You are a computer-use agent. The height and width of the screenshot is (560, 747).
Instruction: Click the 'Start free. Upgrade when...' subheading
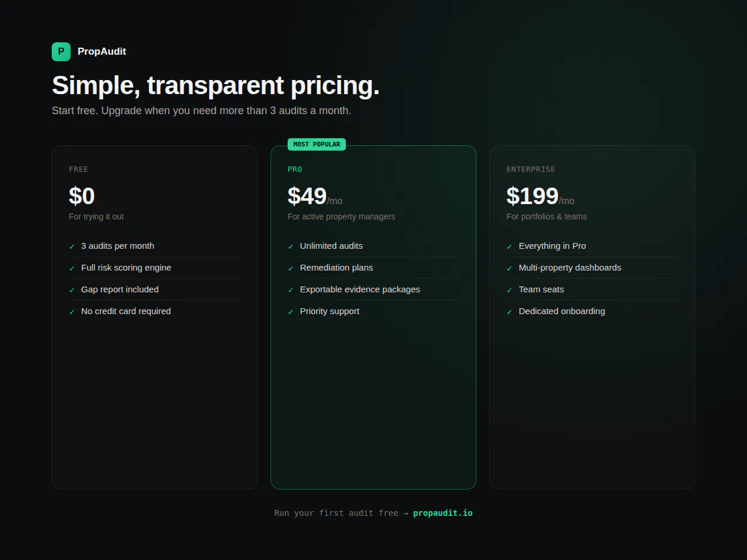point(201,111)
